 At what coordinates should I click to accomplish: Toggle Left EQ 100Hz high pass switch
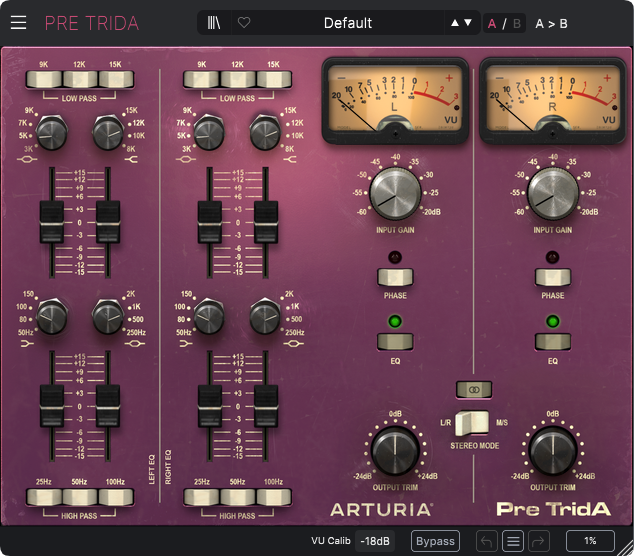[x=116, y=497]
